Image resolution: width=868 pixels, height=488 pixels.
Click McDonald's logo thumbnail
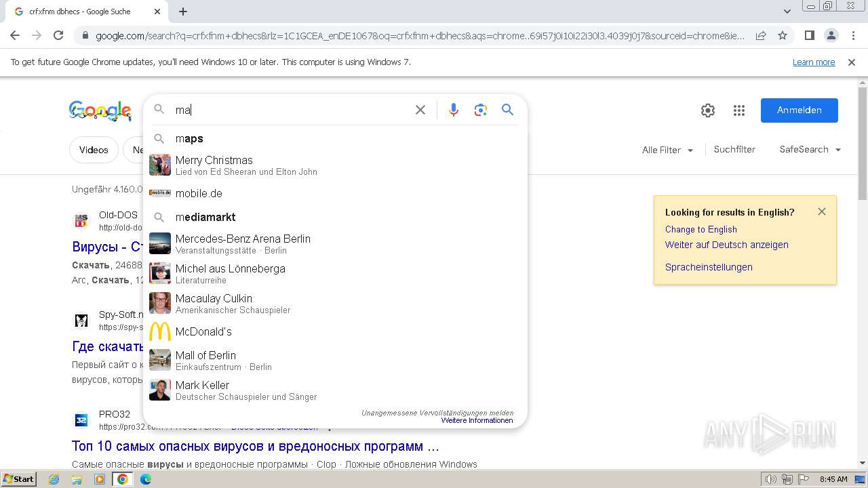click(x=160, y=331)
